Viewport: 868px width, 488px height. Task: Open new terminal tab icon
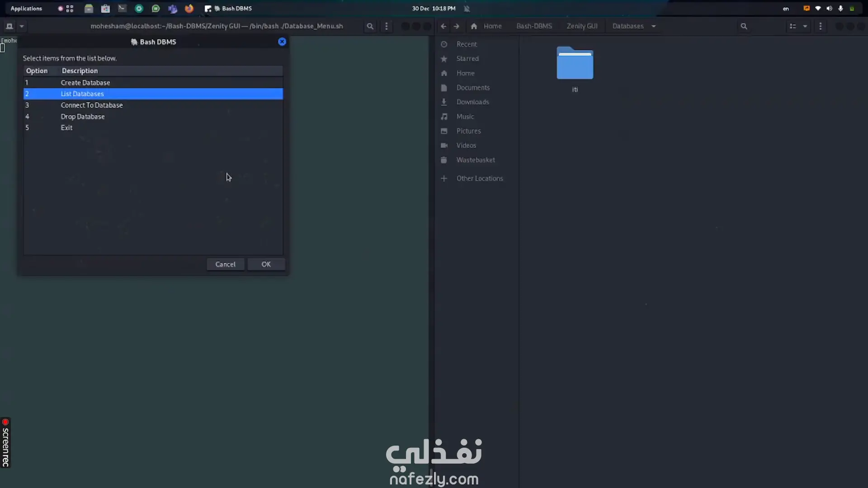(x=9, y=26)
